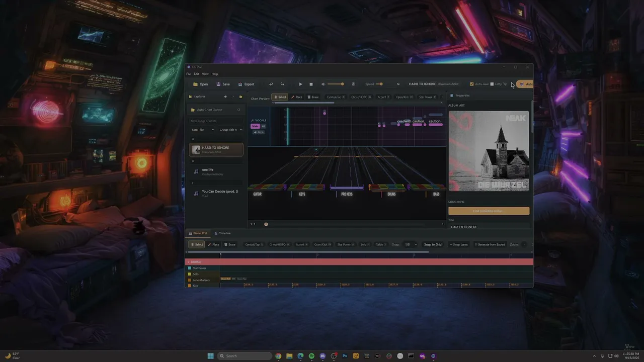Refresh the Auto-Chart Output folder
The height and width of the screenshot is (362, 644).
(x=238, y=110)
